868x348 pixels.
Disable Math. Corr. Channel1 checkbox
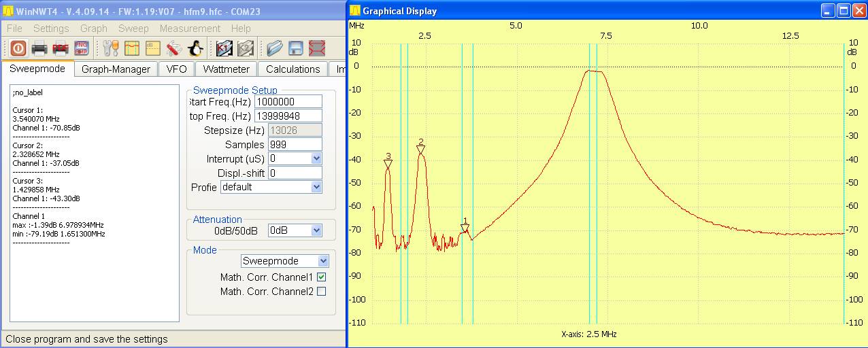click(322, 277)
